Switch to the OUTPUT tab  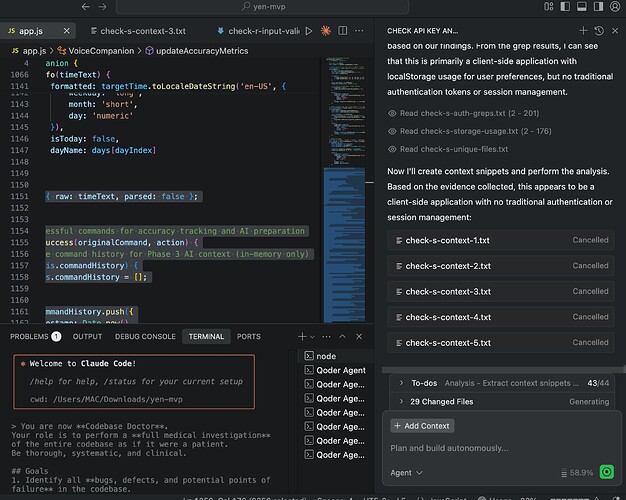click(x=87, y=337)
